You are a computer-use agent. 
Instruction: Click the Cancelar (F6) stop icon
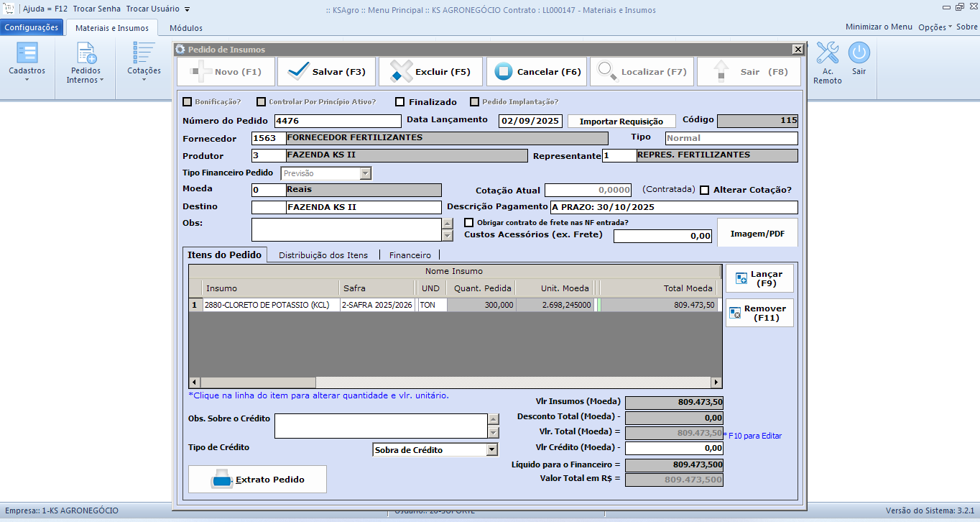[x=503, y=72]
